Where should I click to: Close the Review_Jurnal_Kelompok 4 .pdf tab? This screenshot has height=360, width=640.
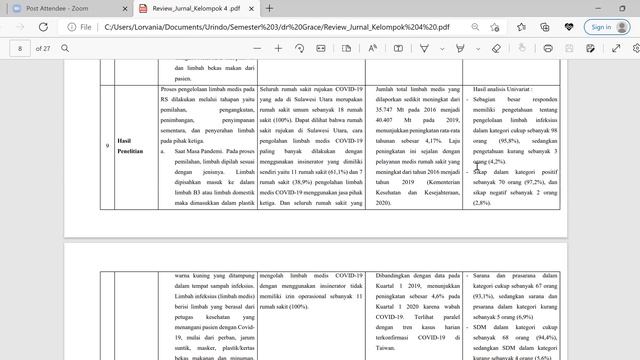pos(251,9)
